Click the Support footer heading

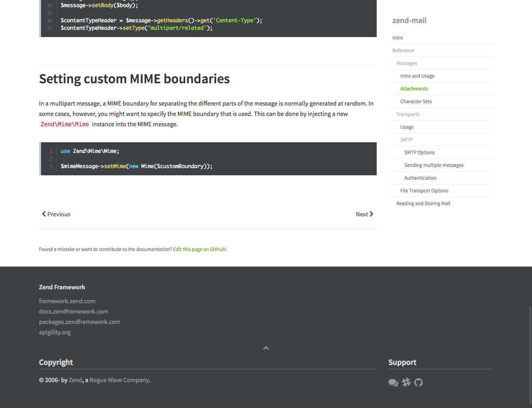(x=402, y=363)
